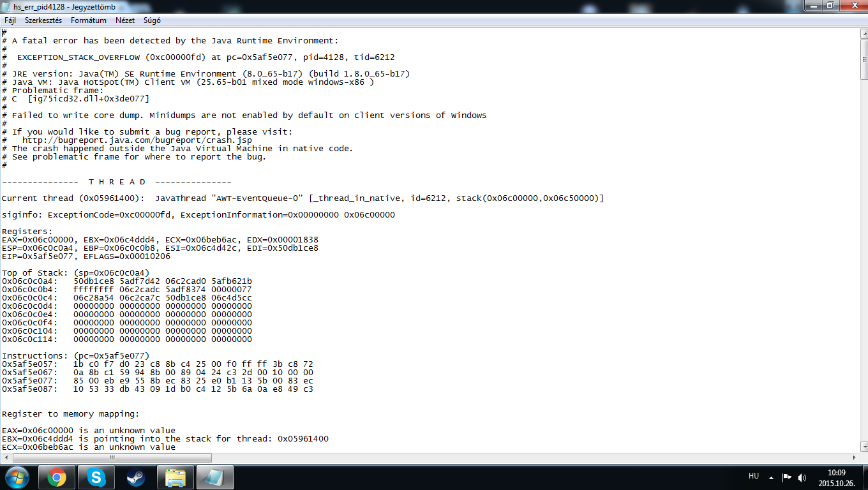Open the Action Center flag icon
Screen dimensions: 868x490
click(787, 477)
